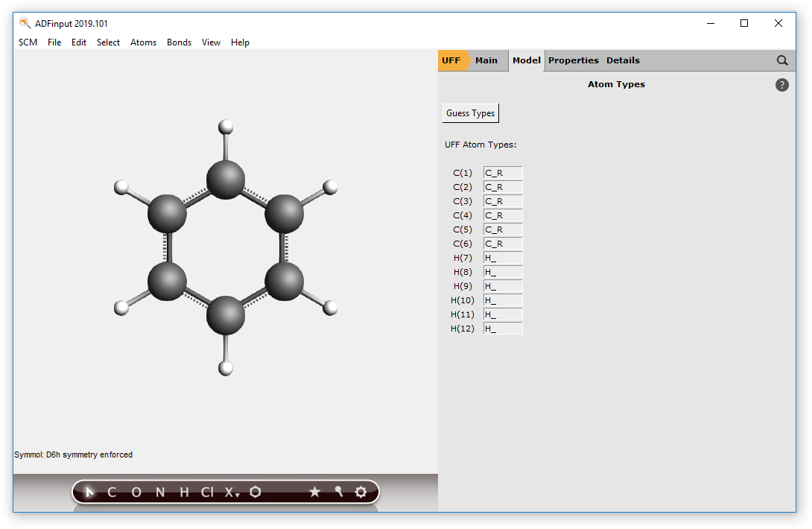
Task: Open the help question-mark icon
Action: click(x=782, y=85)
